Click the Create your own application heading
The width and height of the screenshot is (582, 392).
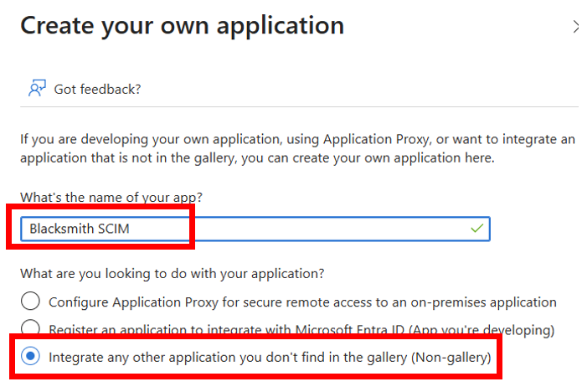tap(183, 26)
